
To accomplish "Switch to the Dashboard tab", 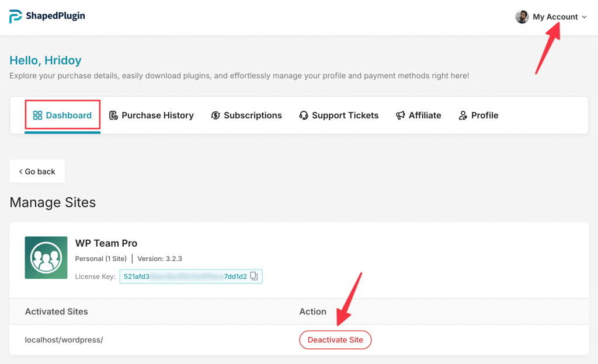I will tap(62, 116).
